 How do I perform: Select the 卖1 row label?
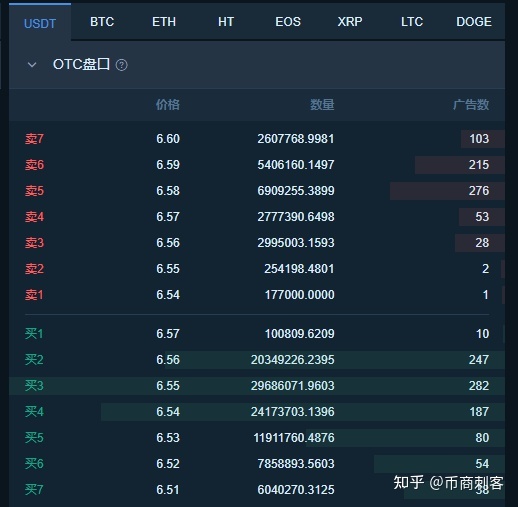pos(34,295)
